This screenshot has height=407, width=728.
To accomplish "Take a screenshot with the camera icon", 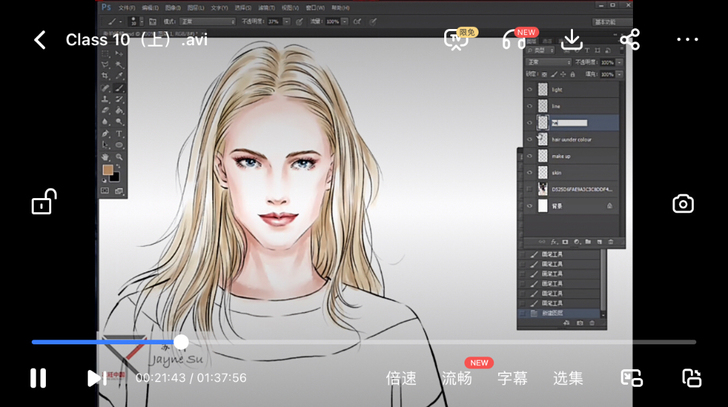I will [683, 204].
